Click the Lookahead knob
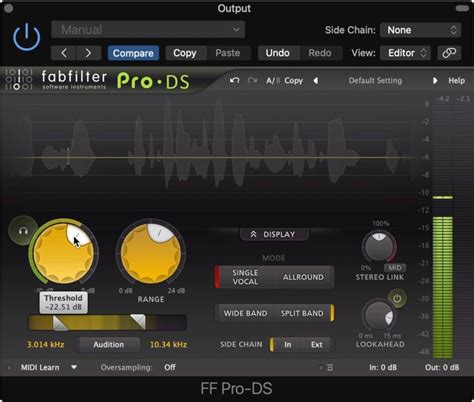 (379, 315)
